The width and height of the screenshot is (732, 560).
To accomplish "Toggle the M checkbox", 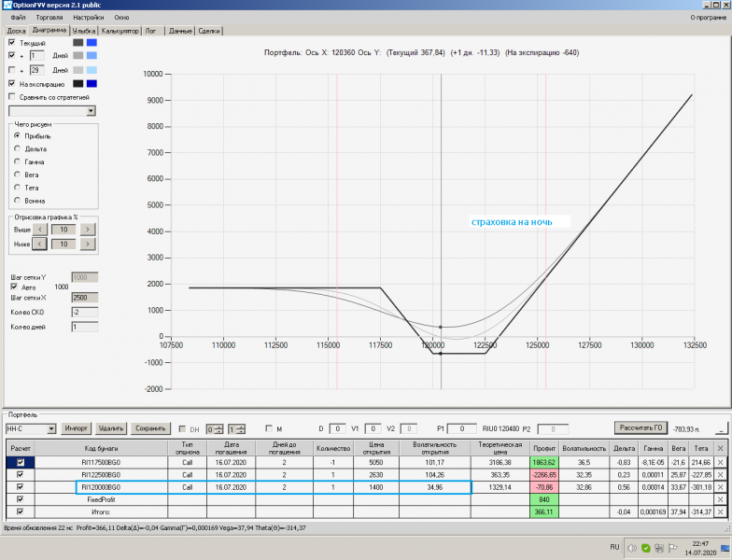I will tap(269, 428).
